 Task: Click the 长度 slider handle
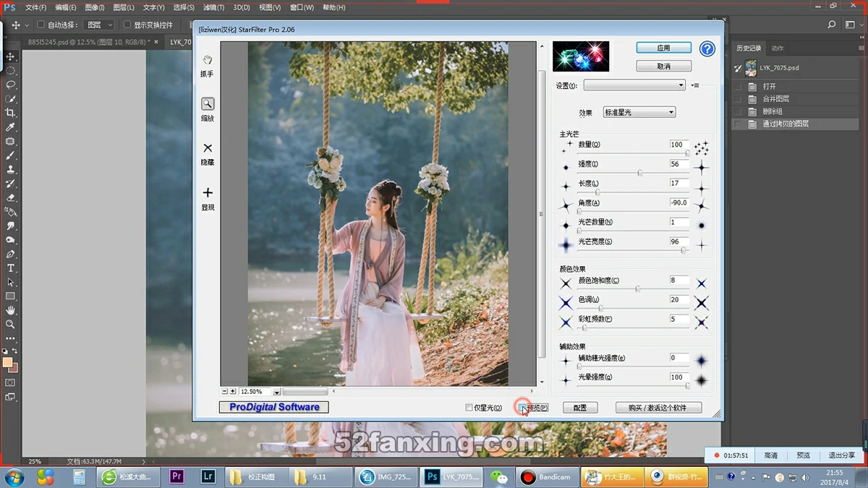point(597,192)
